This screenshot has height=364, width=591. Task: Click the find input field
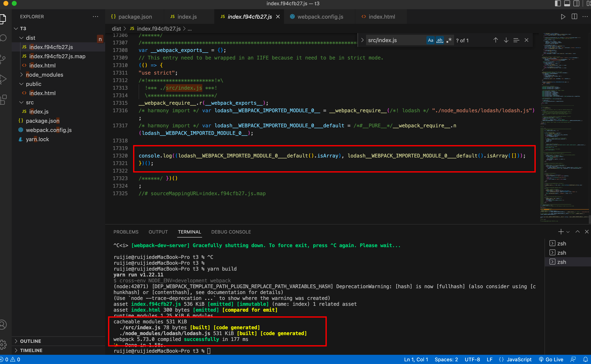[x=395, y=40]
